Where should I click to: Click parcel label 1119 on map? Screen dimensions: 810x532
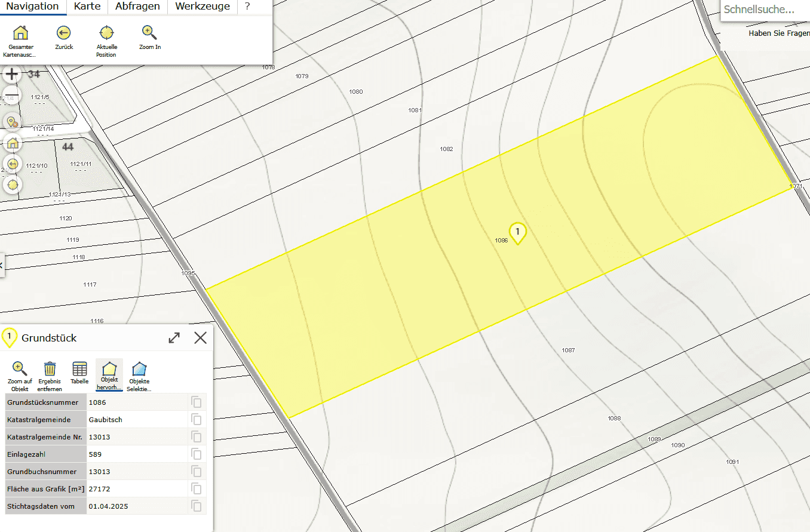click(x=73, y=239)
